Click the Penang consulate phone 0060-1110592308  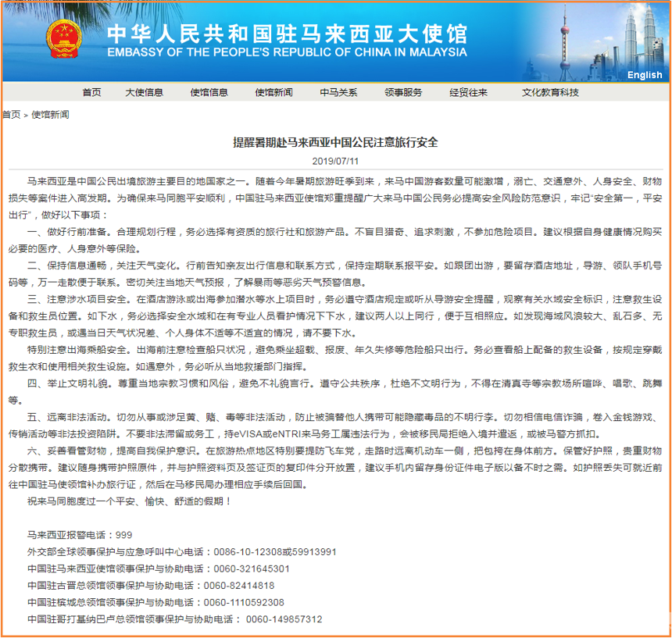(244, 602)
